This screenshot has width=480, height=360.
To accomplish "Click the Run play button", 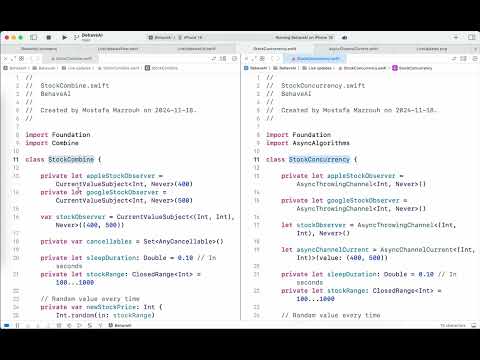I will (65, 37).
